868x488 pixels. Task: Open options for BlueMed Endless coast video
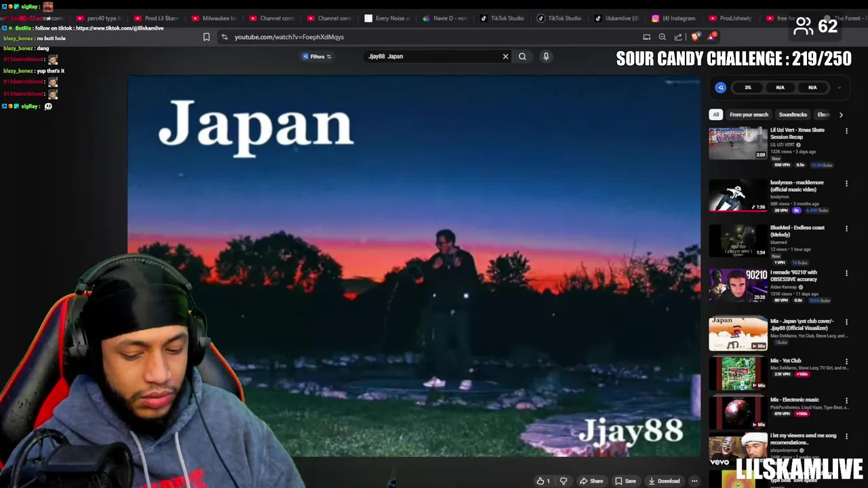tap(846, 228)
